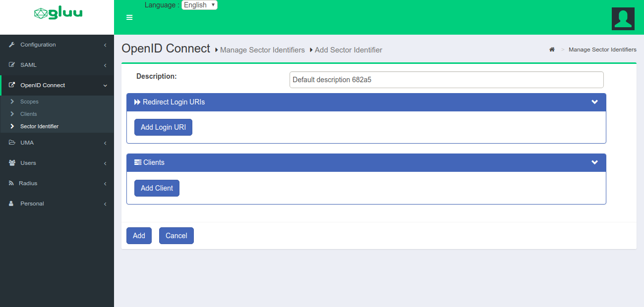Viewport: 644px width, 307px height.
Task: Focus the Description text field
Action: coord(446,80)
